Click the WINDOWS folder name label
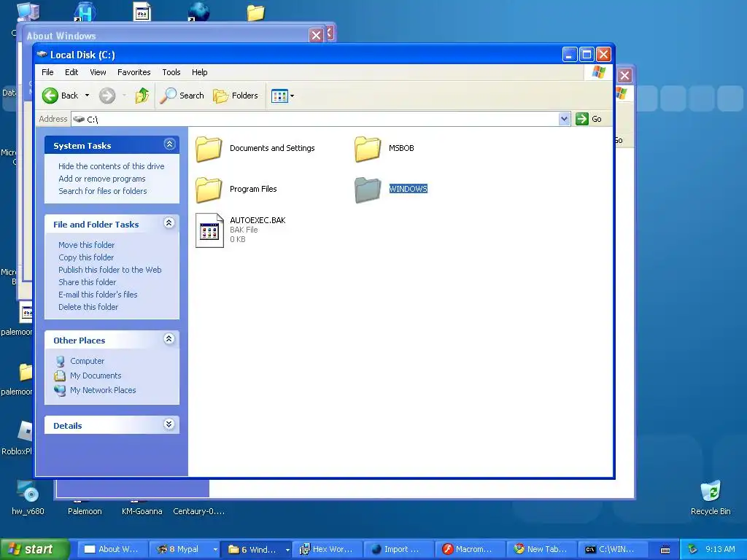The height and width of the screenshot is (560, 747). tap(409, 189)
